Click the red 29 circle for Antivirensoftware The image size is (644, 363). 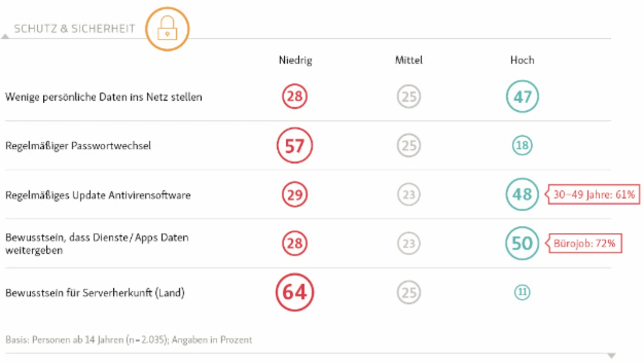tap(295, 195)
